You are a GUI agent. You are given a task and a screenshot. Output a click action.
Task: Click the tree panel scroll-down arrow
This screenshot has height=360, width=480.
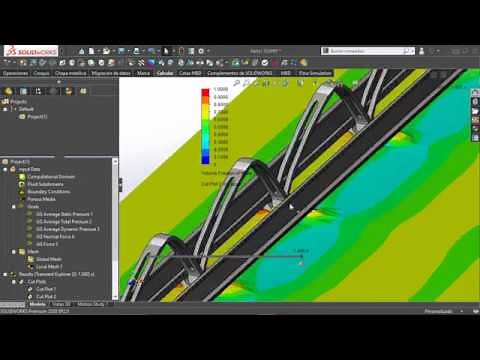115,296
